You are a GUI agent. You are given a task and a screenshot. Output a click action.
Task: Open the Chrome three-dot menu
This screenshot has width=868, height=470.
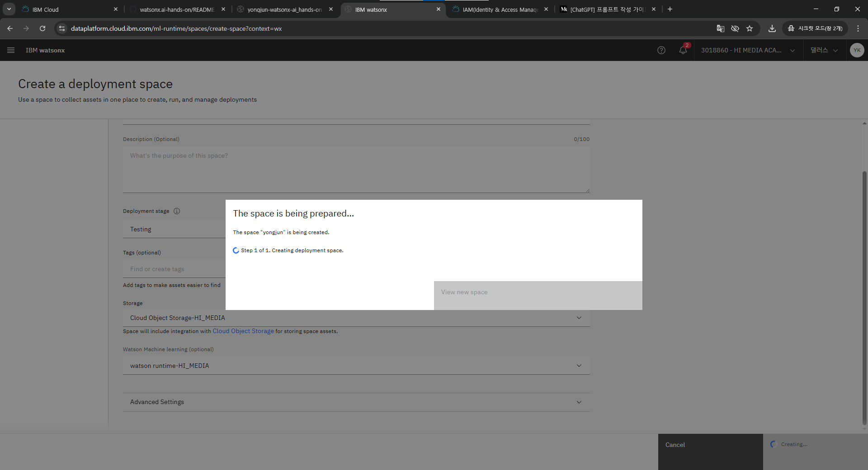tap(858, 28)
